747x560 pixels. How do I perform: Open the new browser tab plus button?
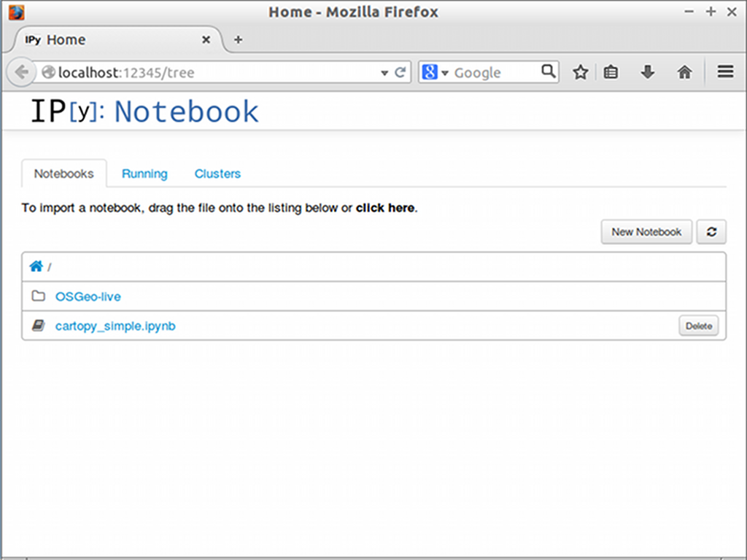click(238, 39)
